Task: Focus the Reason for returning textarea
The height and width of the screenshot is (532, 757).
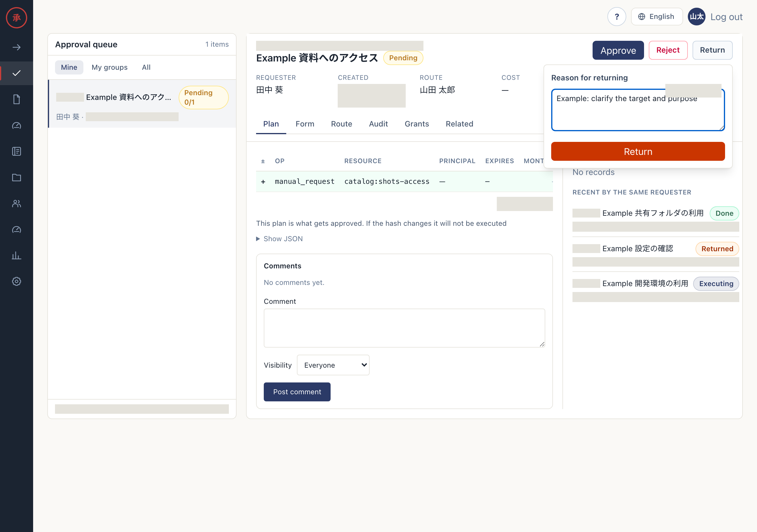Action: click(x=638, y=110)
